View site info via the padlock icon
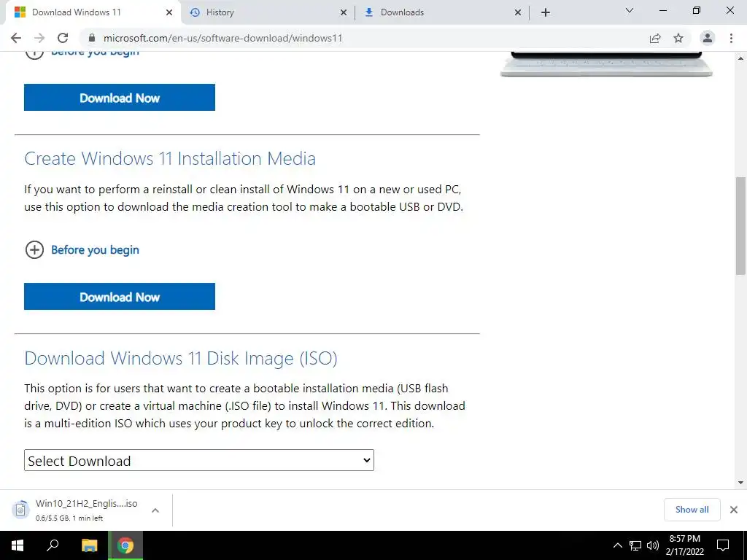Screen dimensions: 747x560 click(92, 38)
